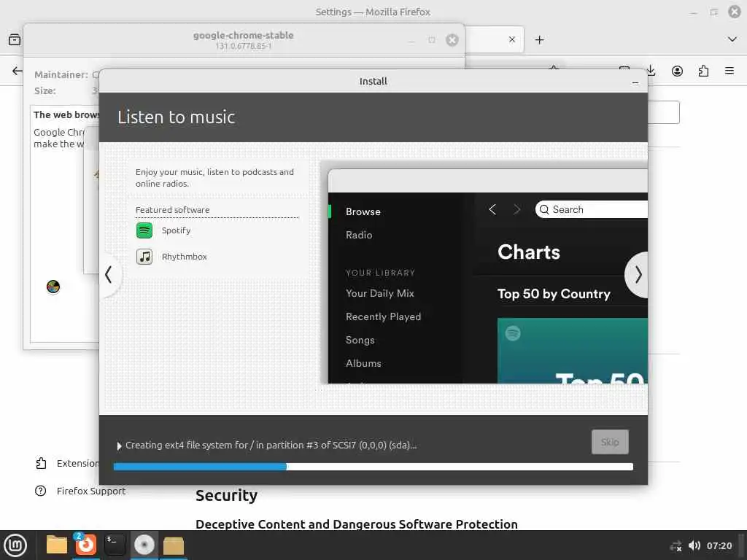Click the Firefox Support question mark icon
This screenshot has width=747, height=560.
click(41, 491)
